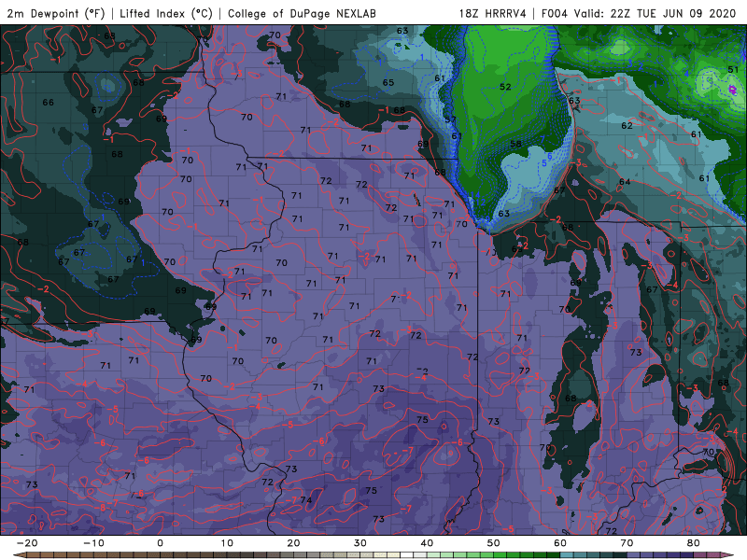Click the 50 label on the color scale
Image resolution: width=747 pixels, height=560 pixels.
pyautogui.click(x=494, y=543)
